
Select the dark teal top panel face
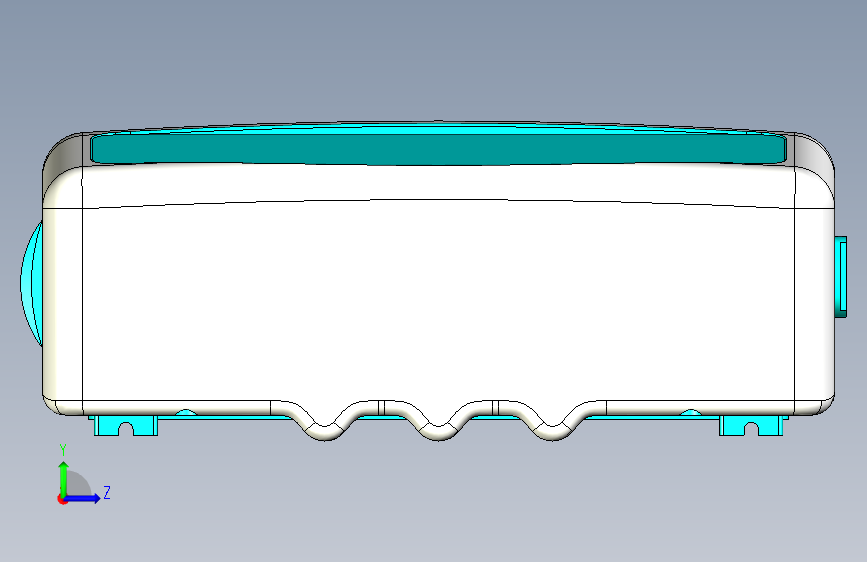point(438,149)
